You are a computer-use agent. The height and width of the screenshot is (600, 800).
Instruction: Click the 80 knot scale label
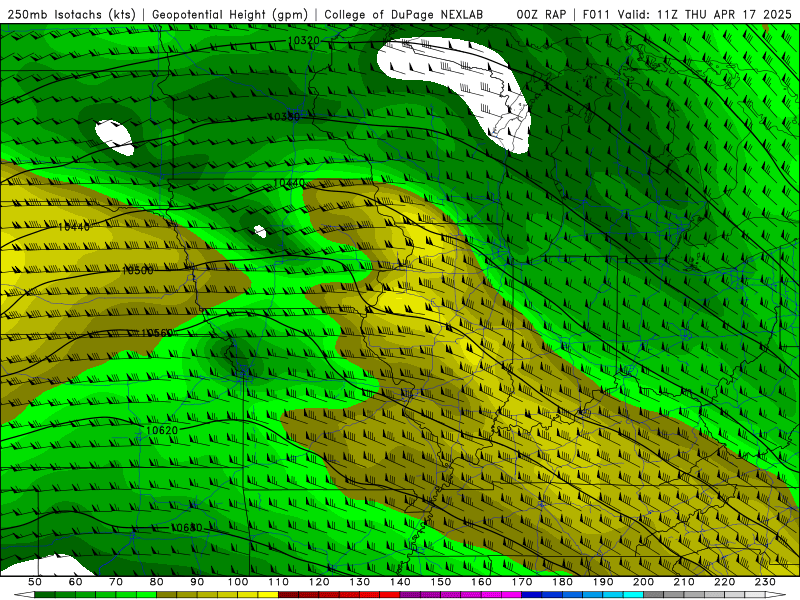click(157, 582)
